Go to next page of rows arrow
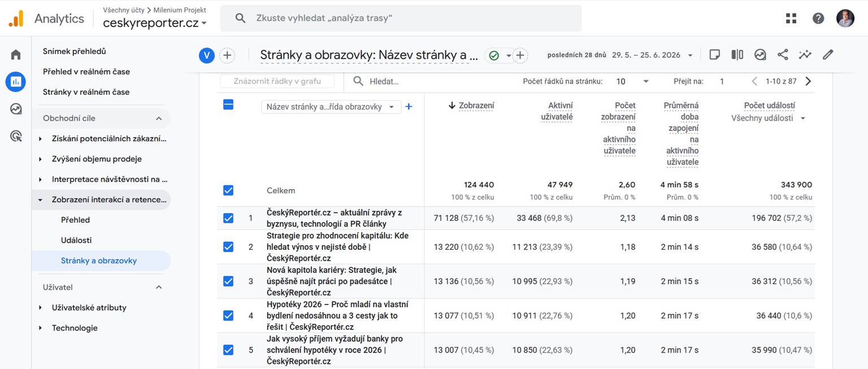Screen dimensions: 868x369 pyautogui.click(x=808, y=81)
